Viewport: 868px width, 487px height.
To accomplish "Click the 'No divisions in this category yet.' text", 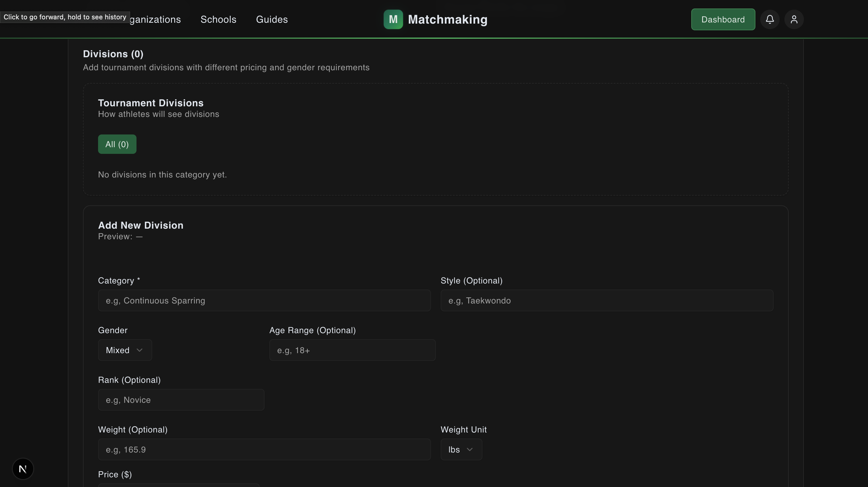I will [x=163, y=175].
